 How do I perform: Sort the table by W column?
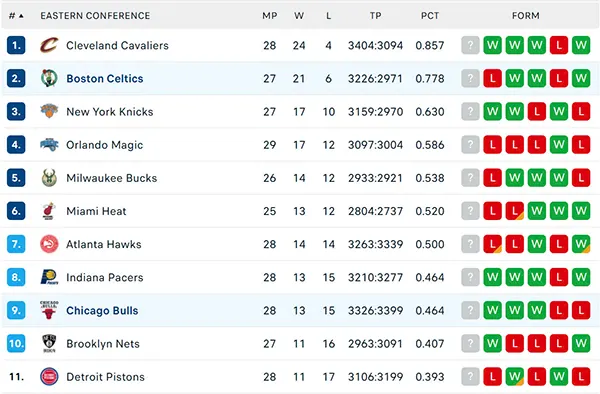(299, 16)
